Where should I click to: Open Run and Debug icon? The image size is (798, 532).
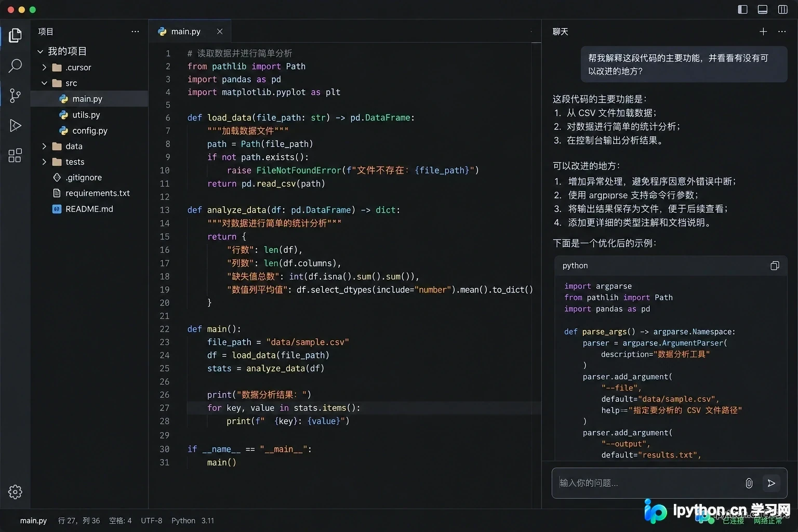(x=15, y=125)
